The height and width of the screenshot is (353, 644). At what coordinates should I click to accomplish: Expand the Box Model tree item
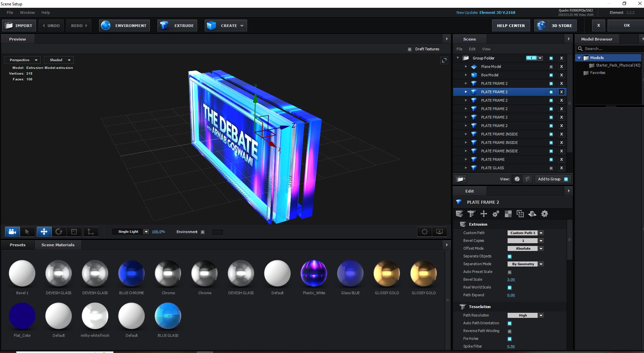point(466,75)
